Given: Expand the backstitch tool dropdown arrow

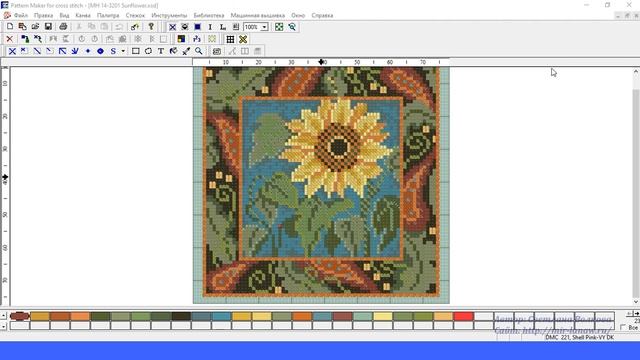Looking at the screenshot, I should tap(123, 51).
